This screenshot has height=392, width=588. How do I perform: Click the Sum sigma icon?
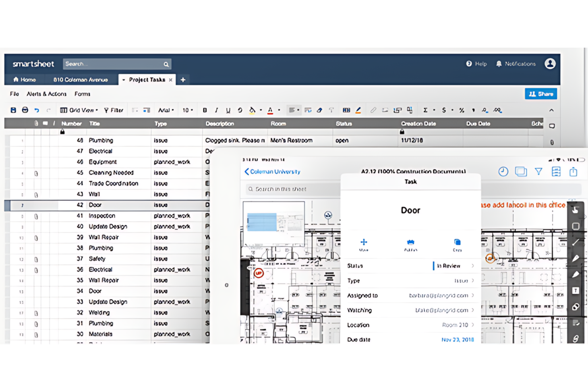pos(425,110)
